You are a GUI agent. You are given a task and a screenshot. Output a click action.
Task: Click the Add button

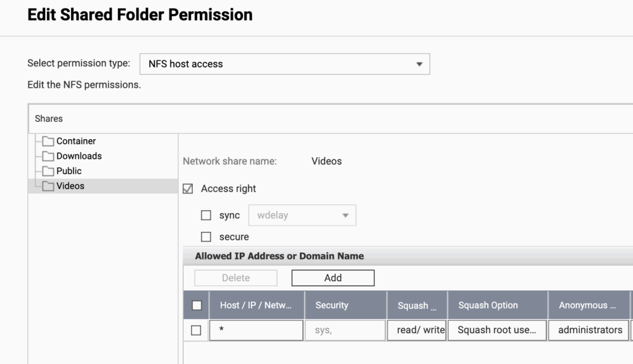pyautogui.click(x=333, y=278)
